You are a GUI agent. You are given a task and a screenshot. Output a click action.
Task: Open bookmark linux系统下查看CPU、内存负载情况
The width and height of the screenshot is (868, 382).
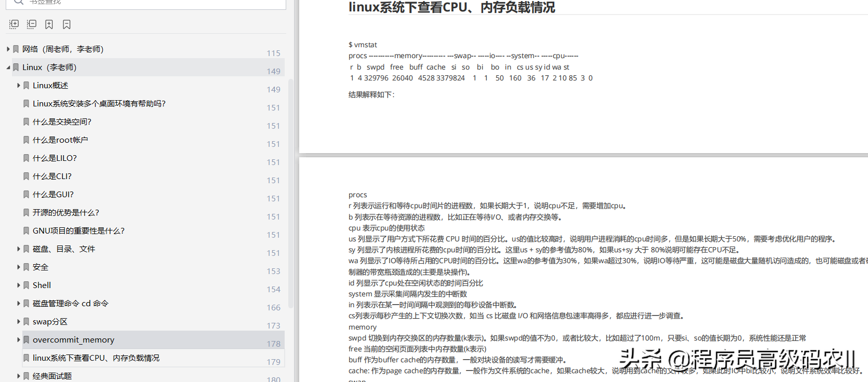[96, 358]
